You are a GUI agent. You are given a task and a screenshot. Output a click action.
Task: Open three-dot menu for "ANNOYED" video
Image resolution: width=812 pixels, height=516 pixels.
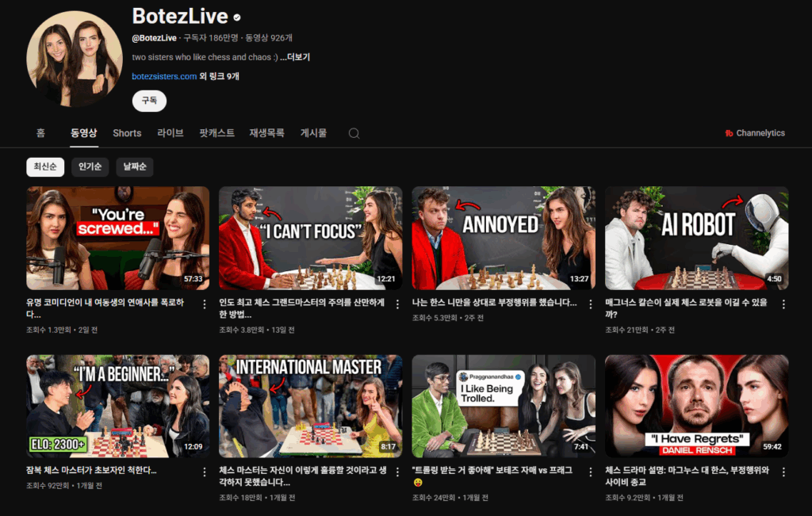coord(590,304)
